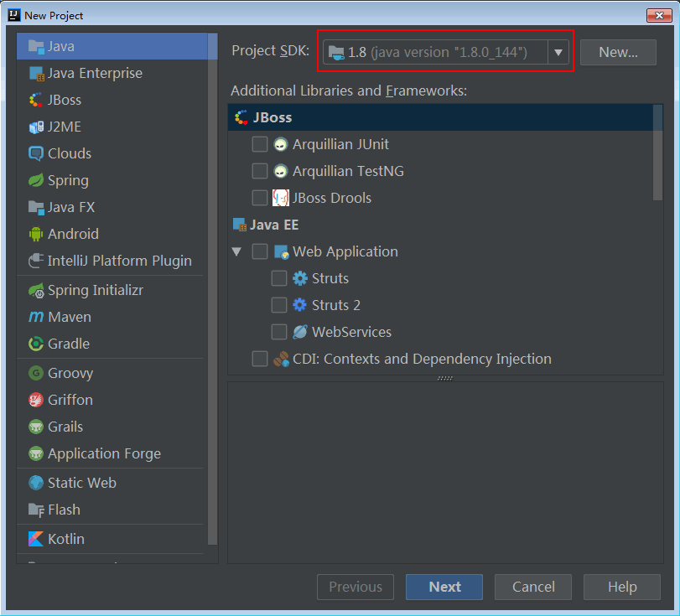
Task: Check the Struts 2 checkbox
Action: [279, 305]
